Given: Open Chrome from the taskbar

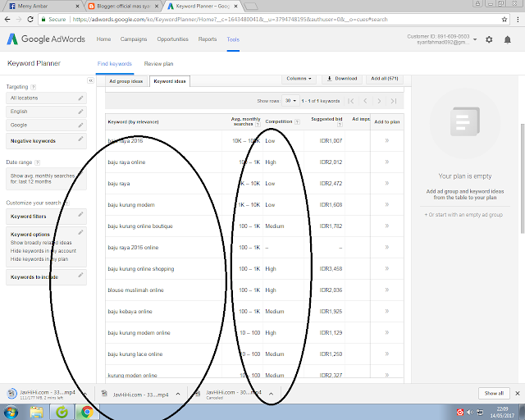Looking at the screenshot, I should coord(87,412).
